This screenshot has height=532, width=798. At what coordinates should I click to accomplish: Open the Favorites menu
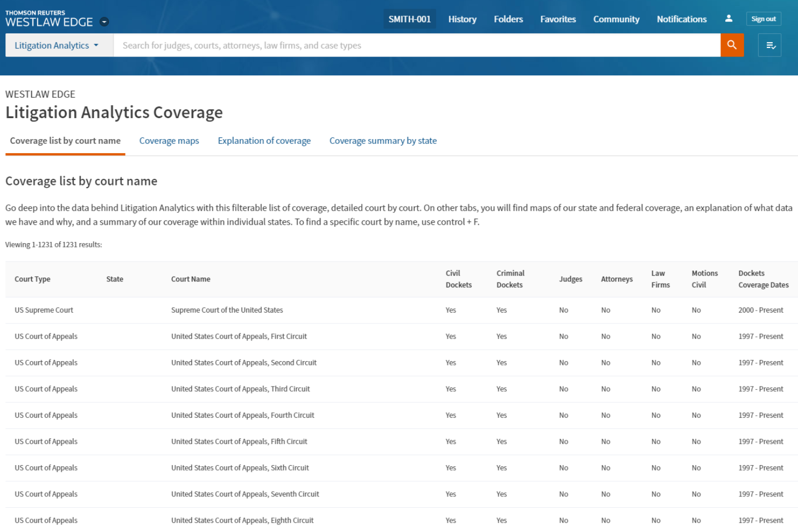pyautogui.click(x=558, y=19)
